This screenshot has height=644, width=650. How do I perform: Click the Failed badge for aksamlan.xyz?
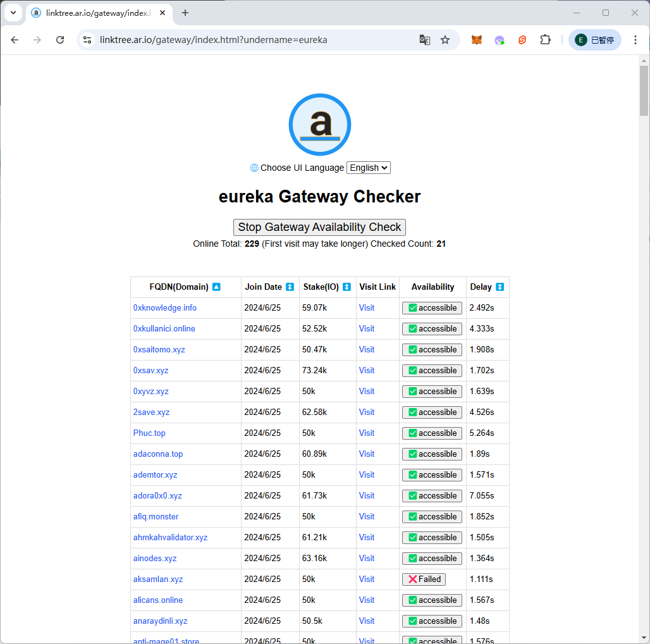424,579
